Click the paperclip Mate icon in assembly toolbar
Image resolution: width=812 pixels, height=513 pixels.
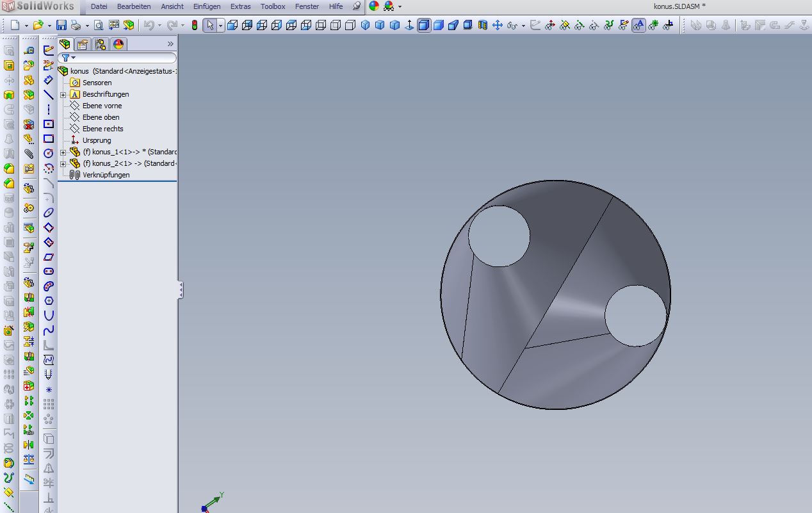pos(29,154)
